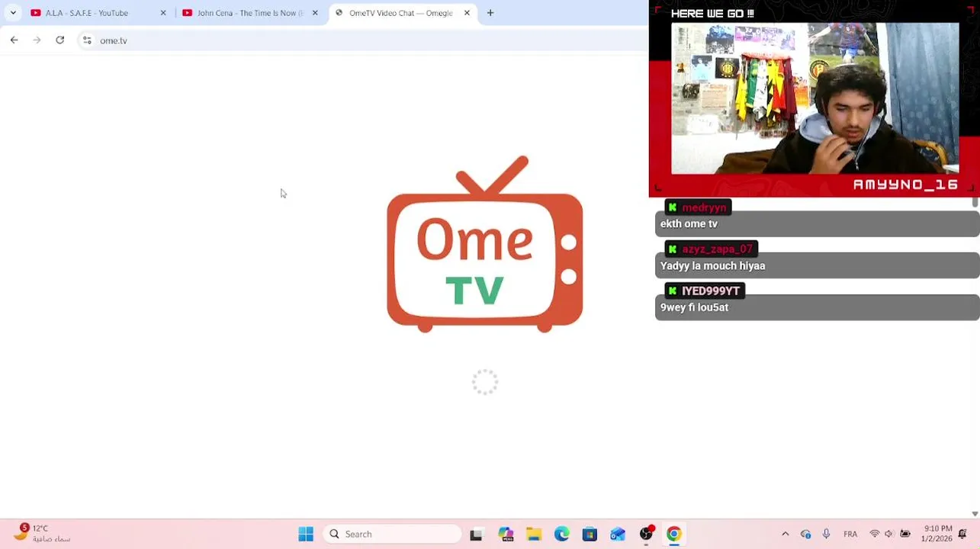View site information icon in address bar
The height and width of the screenshot is (549, 980).
(87, 40)
